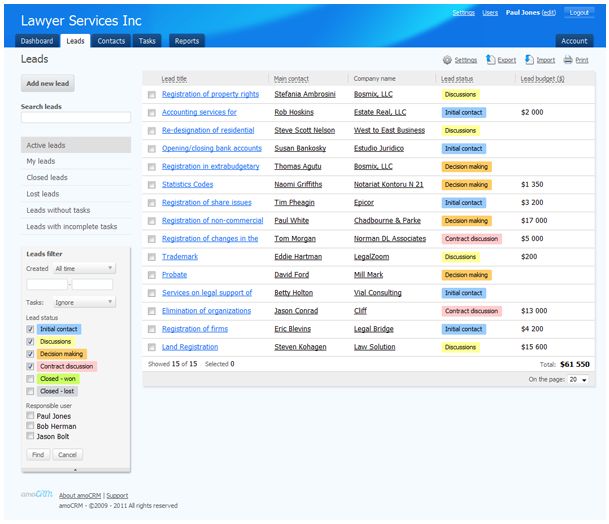The height and width of the screenshot is (524, 609).
Task: Open the header Settings link
Action: coord(463,13)
